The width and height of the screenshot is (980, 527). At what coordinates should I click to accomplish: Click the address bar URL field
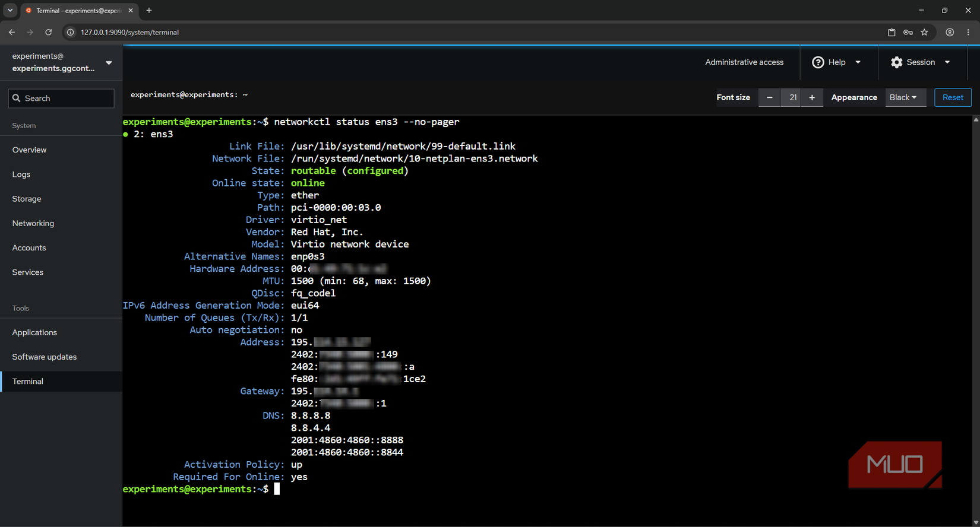tap(475, 32)
